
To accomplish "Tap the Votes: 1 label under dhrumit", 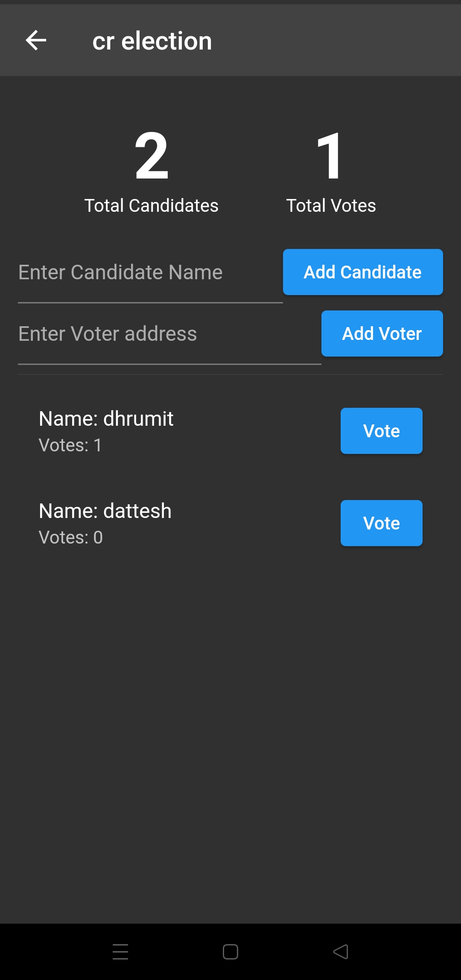I will coord(70,445).
